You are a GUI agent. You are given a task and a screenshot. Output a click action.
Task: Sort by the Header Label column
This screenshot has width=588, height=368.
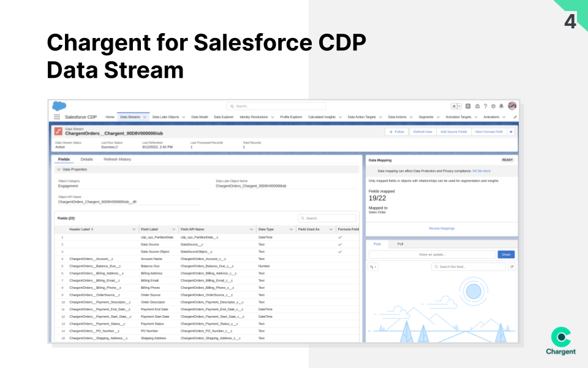(x=81, y=229)
